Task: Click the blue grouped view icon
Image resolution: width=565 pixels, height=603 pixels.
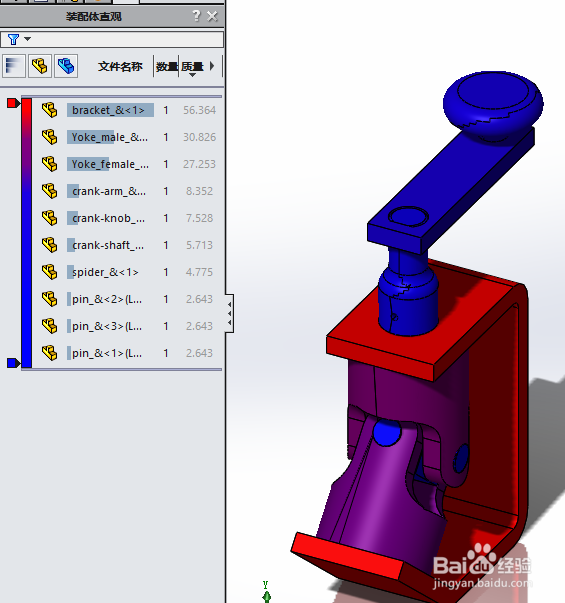Action: click(66, 66)
